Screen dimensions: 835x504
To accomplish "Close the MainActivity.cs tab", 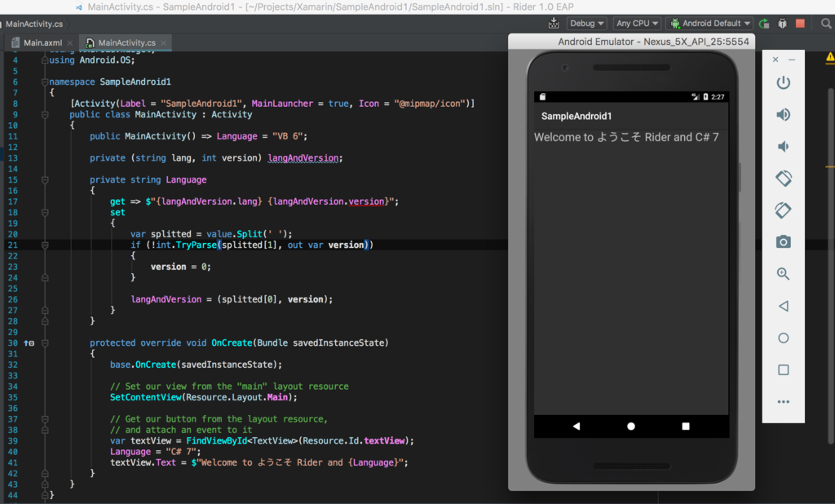I will 163,43.
